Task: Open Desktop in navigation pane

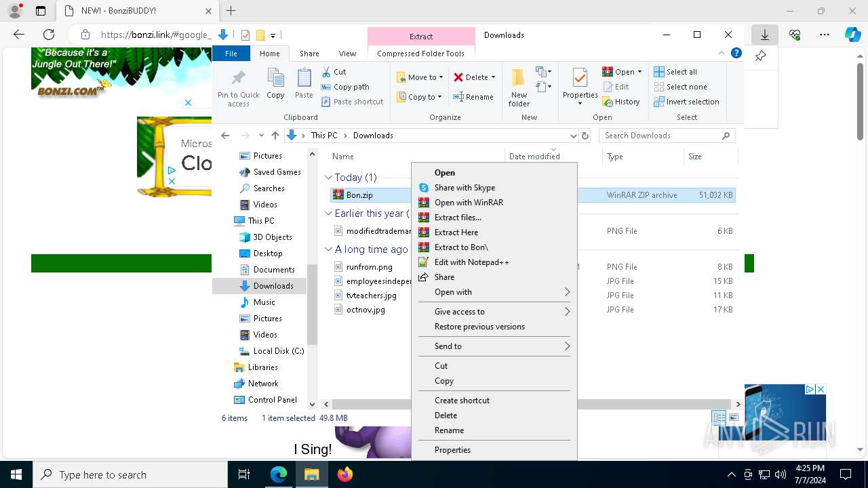Action: click(267, 253)
